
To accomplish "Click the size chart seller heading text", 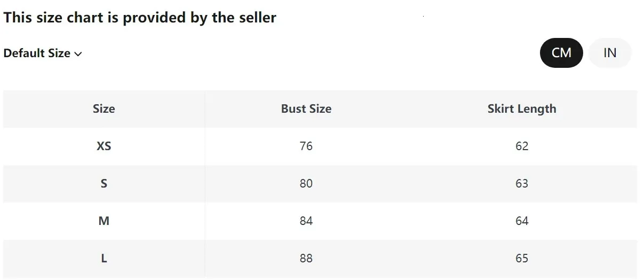I will [140, 18].
